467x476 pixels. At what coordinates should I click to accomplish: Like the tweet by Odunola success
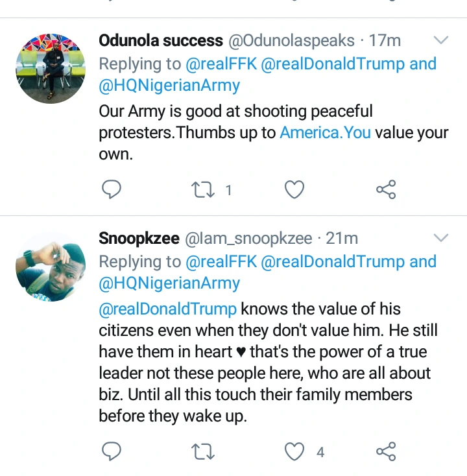pyautogui.click(x=295, y=190)
